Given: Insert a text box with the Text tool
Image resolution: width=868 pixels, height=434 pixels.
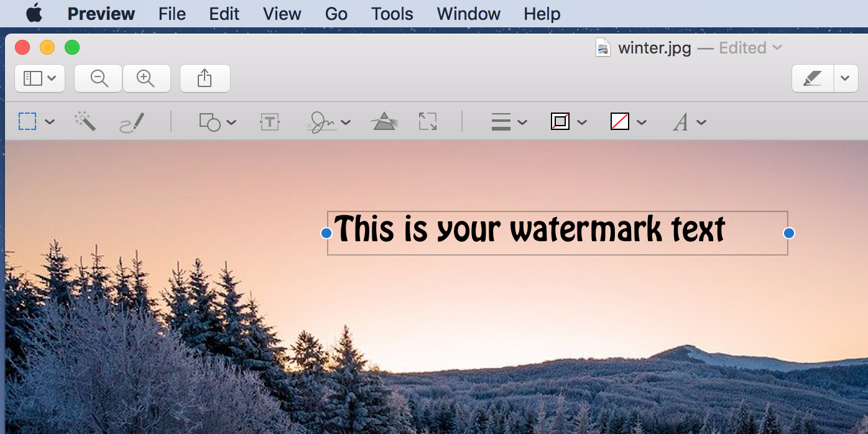Looking at the screenshot, I should pos(269,121).
